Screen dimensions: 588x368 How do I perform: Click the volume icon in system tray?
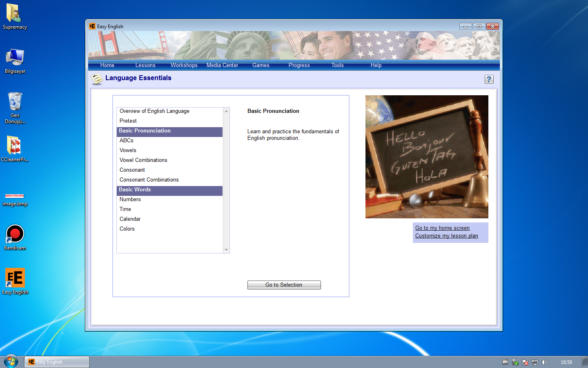[544, 362]
